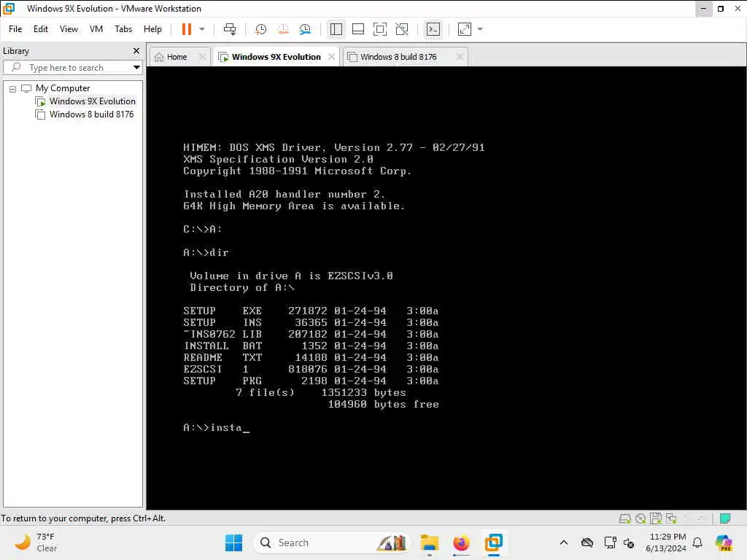Image resolution: width=747 pixels, height=560 pixels.
Task: Open the File menu
Action: click(15, 29)
